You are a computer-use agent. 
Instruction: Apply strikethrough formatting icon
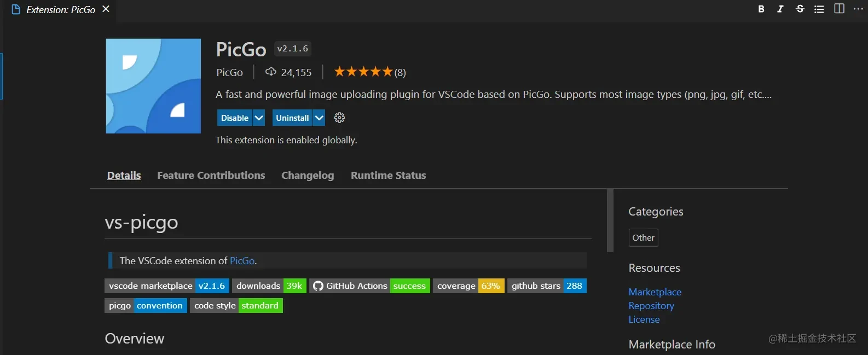point(800,9)
